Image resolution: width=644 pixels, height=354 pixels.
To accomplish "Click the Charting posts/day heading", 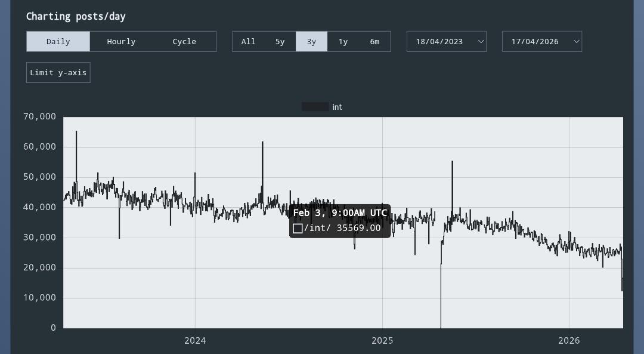I will tap(76, 17).
